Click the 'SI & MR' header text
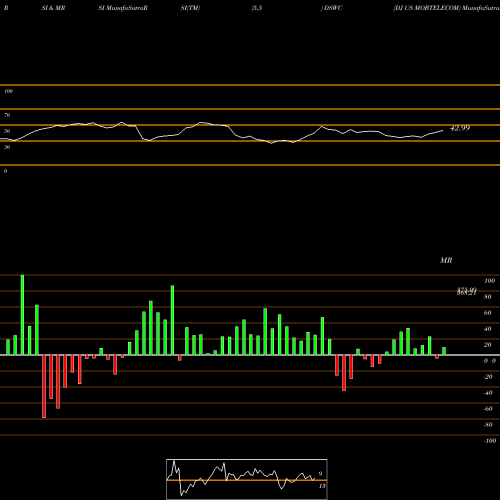The image size is (500, 500). click(x=53, y=8)
